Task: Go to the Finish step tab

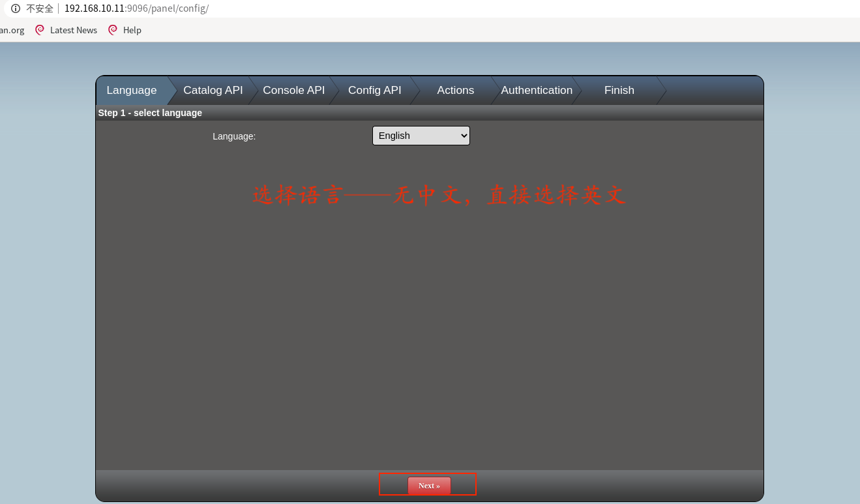Action: pos(619,91)
